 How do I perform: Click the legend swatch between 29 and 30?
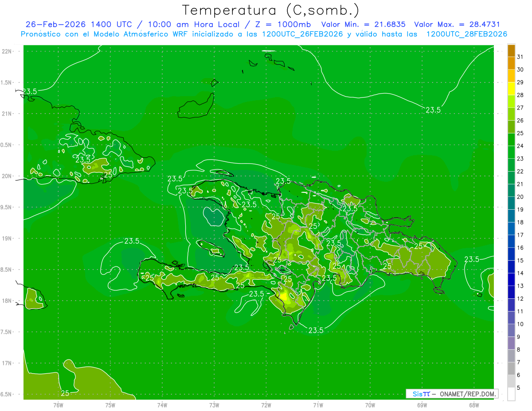coord(511,76)
